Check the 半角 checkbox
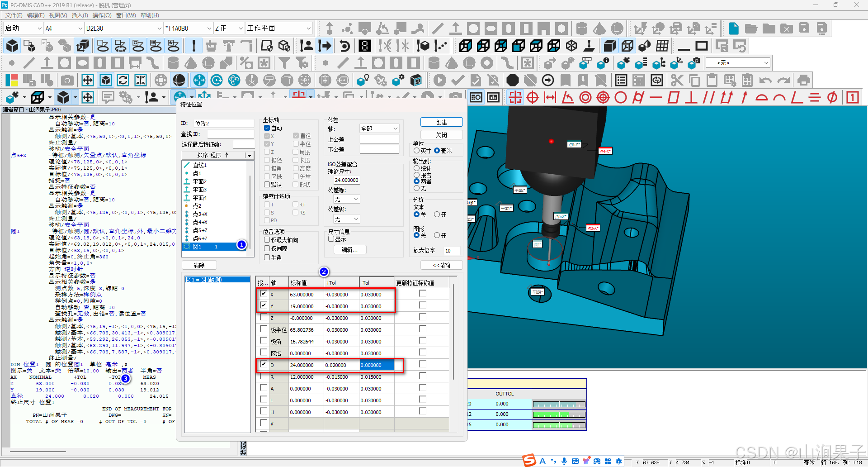 (x=267, y=257)
